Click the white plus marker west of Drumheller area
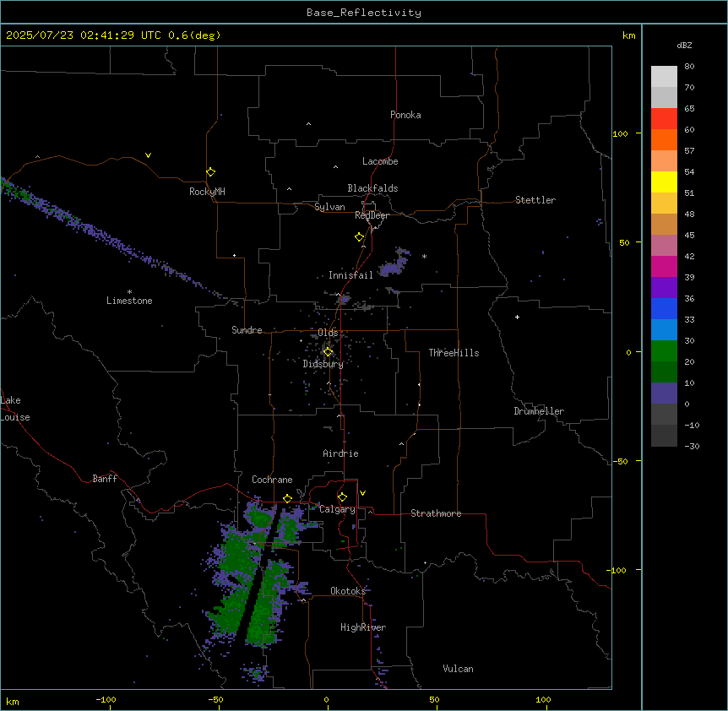 517,317
